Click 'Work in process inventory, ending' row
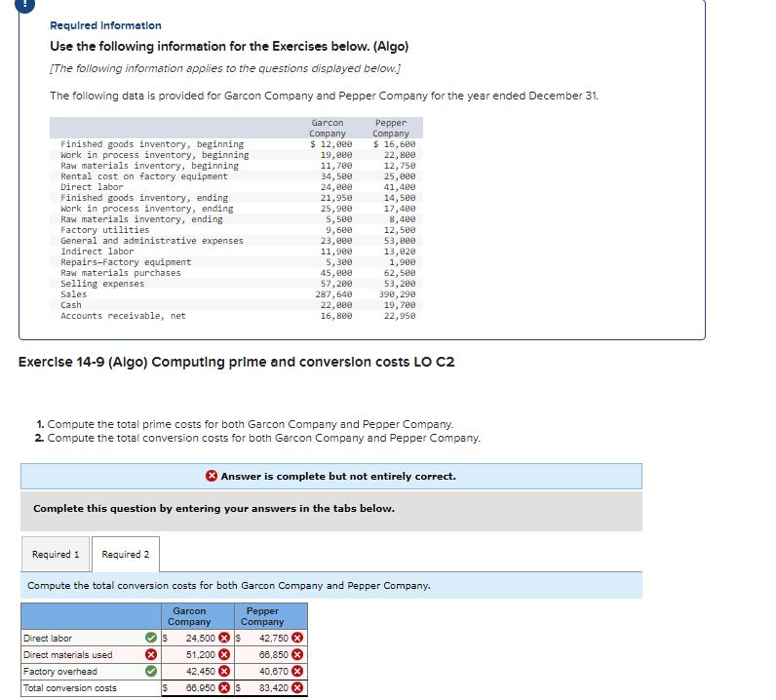The width and height of the screenshot is (776, 700). click(237, 209)
